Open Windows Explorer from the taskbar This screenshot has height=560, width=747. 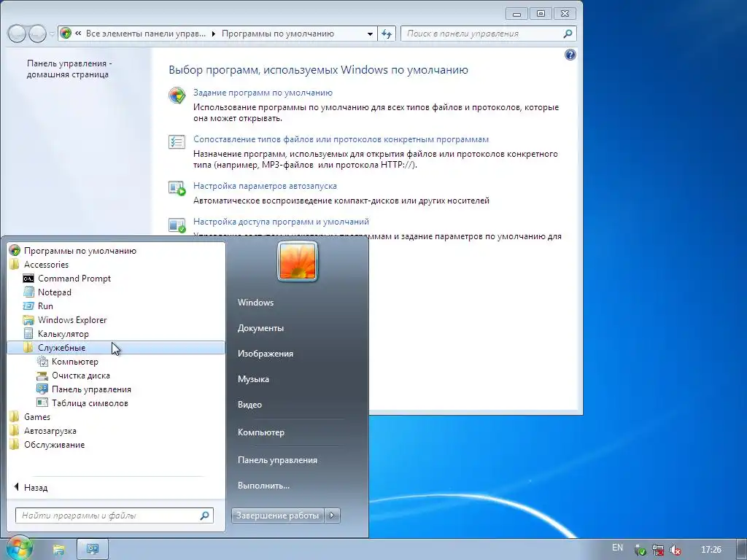tap(58, 550)
